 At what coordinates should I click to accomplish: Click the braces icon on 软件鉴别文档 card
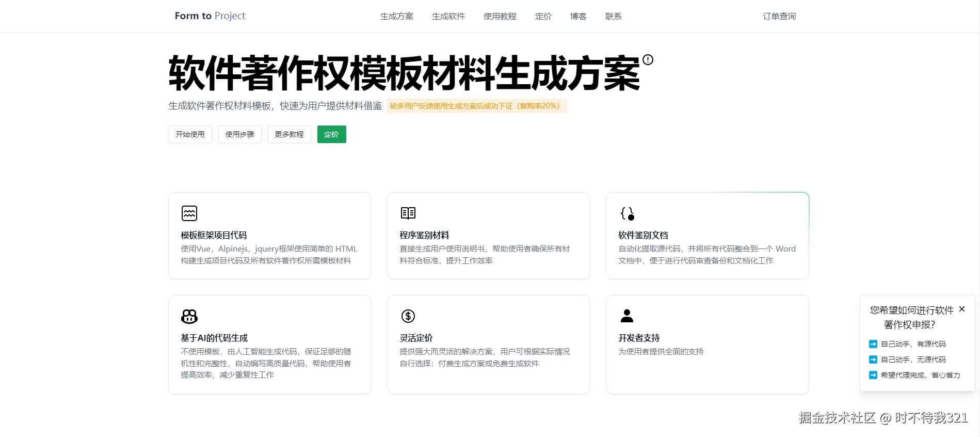click(x=627, y=213)
